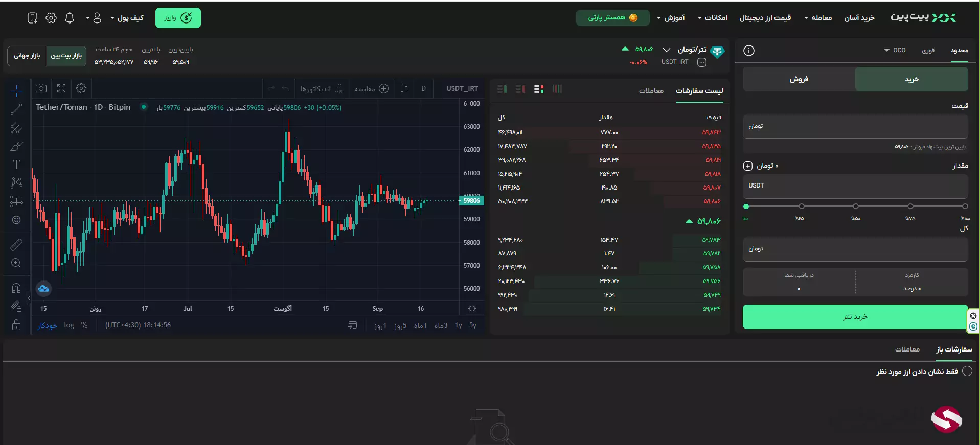Select the crosshair cursor tool
This screenshot has height=445, width=980.
click(x=16, y=91)
